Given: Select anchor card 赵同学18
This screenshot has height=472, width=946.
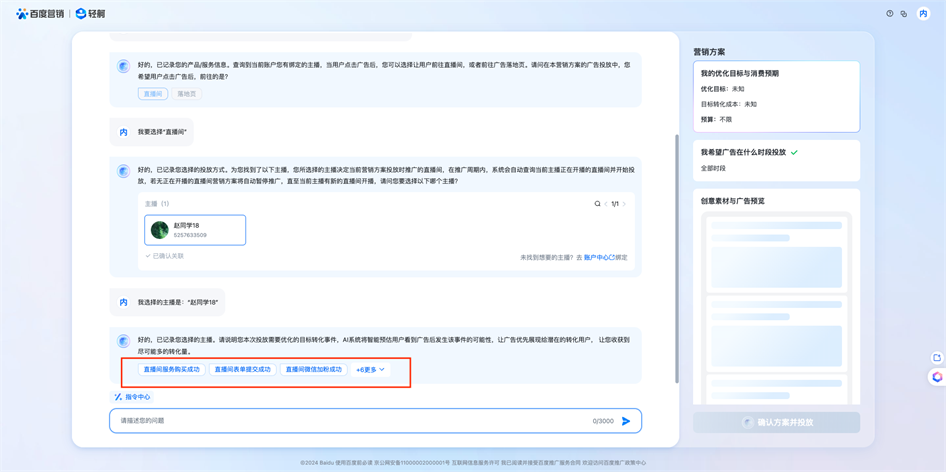Looking at the screenshot, I should point(195,230).
